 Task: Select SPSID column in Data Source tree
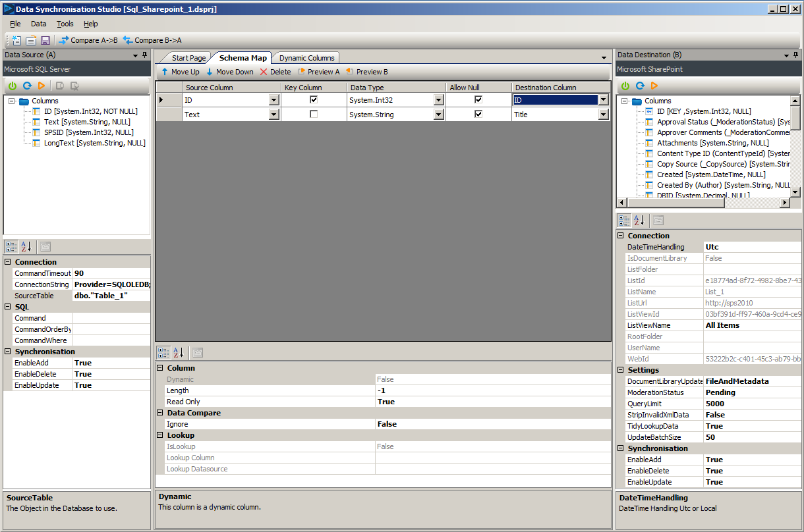(x=88, y=132)
